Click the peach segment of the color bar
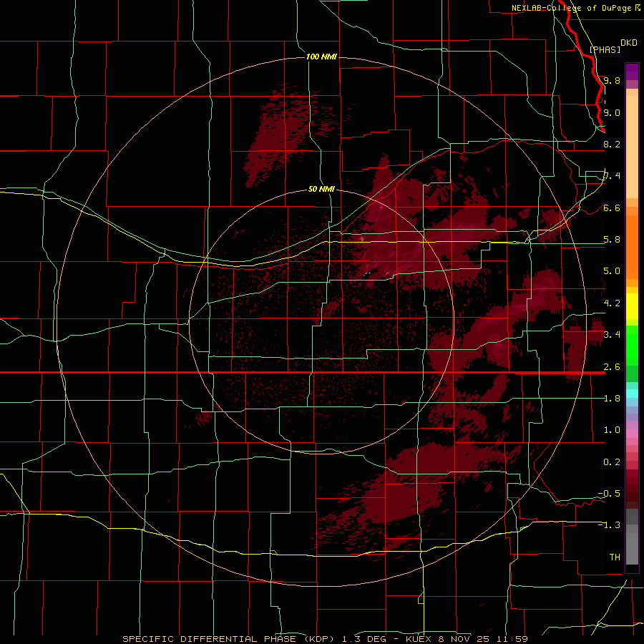 click(632, 147)
